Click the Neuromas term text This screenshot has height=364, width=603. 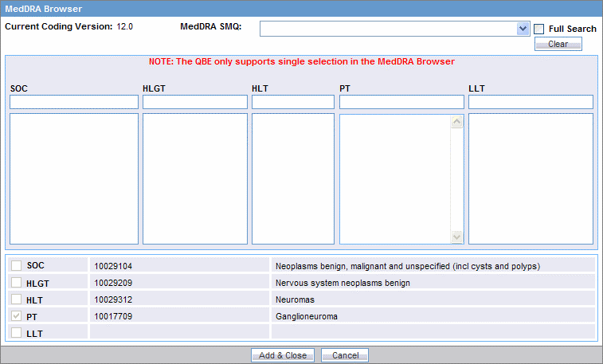[295, 299]
